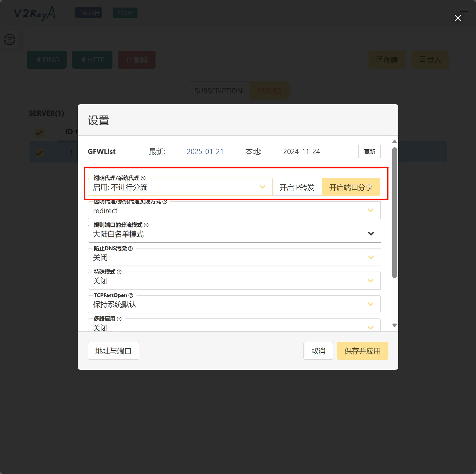Click the help icon beside TCPFastOpen

tap(131, 295)
